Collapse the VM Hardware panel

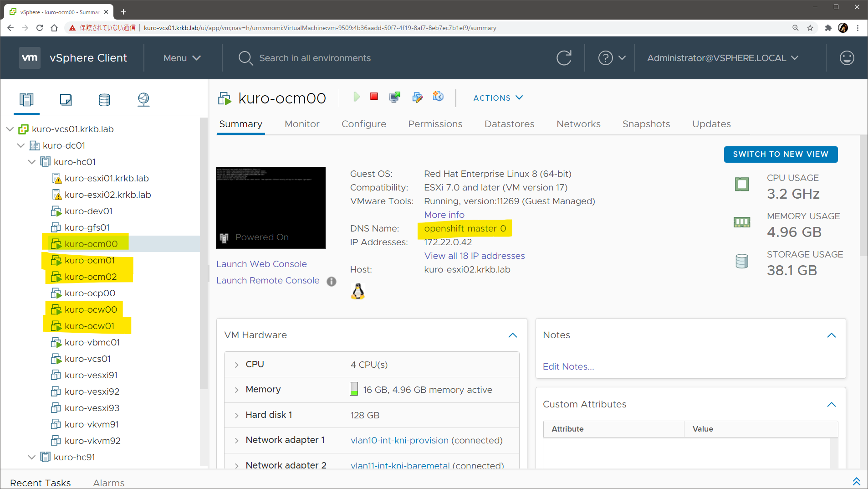tap(512, 335)
